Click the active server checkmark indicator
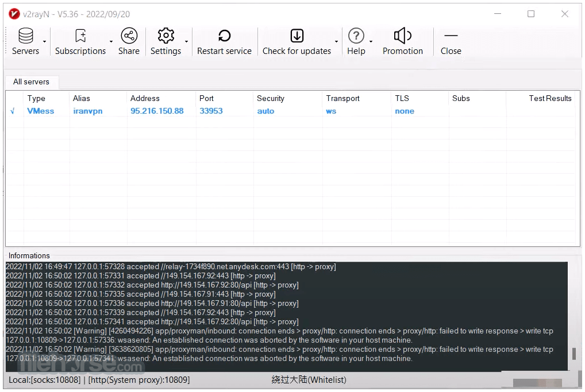 coord(12,111)
